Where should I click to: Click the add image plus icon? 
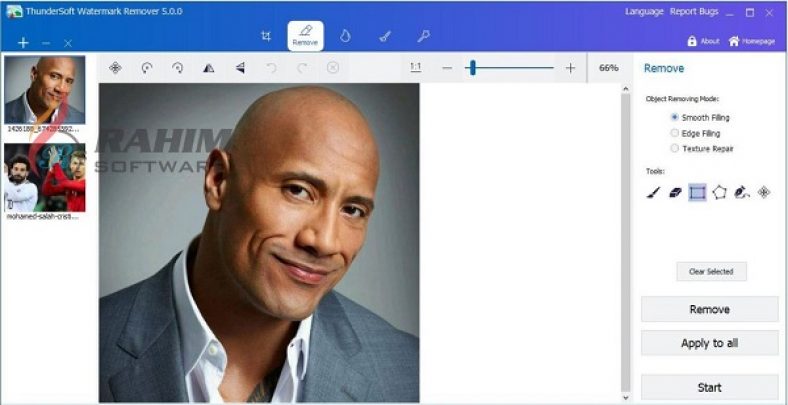23,43
